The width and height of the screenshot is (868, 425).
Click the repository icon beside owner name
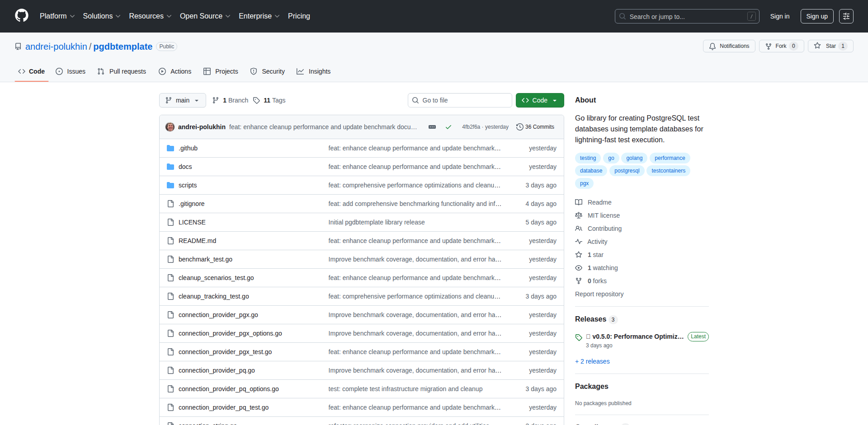18,47
